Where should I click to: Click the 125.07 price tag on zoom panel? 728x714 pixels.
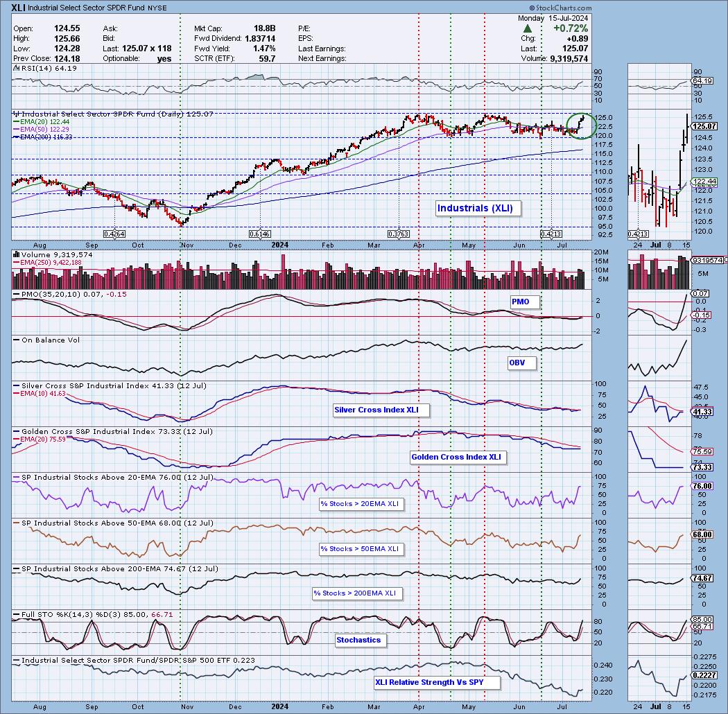point(704,126)
